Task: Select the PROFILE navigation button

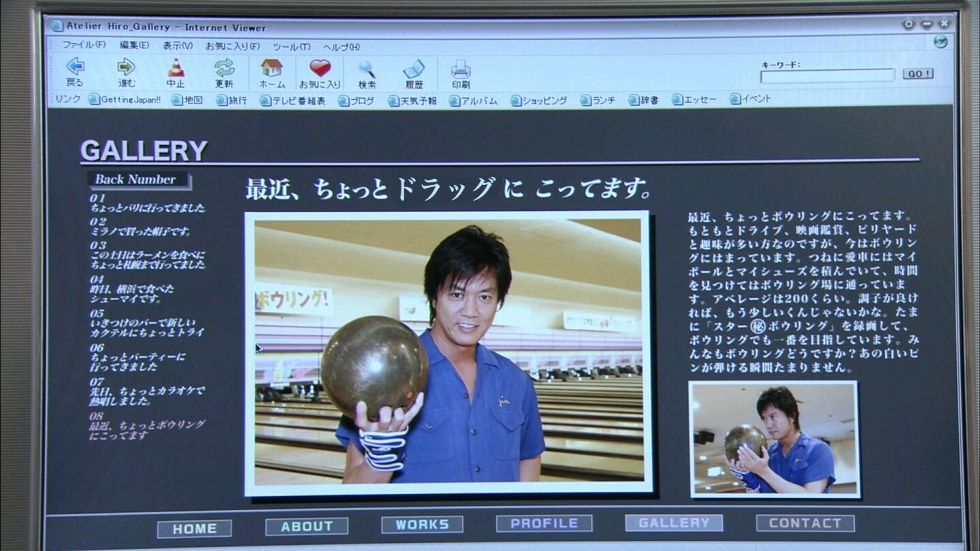Action: [x=544, y=523]
